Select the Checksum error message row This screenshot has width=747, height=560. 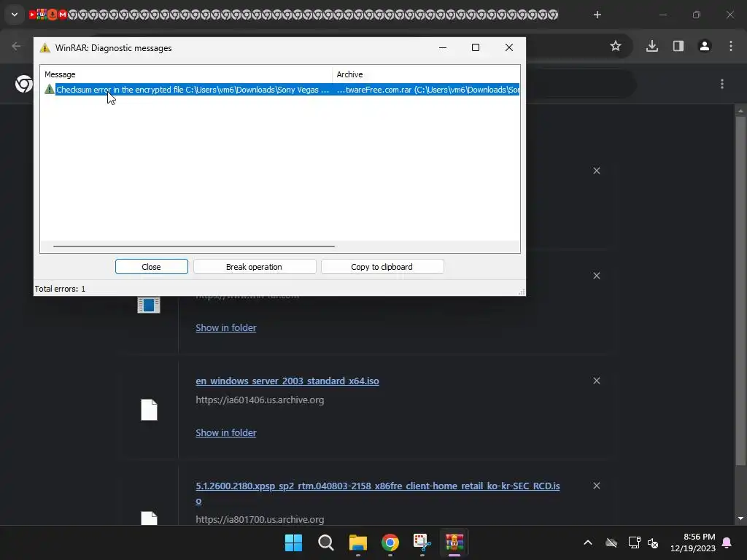pos(281,90)
